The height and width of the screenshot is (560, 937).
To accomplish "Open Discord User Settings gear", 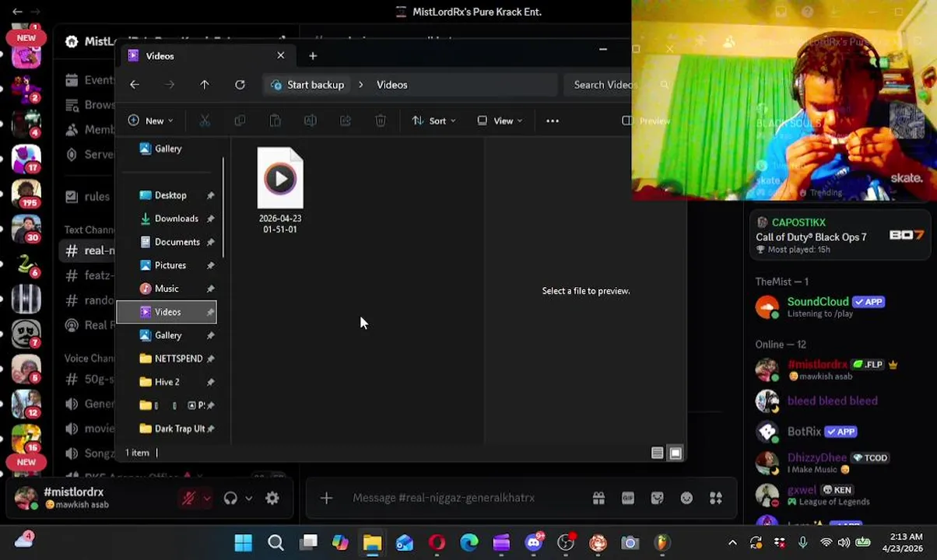I will 272,498.
